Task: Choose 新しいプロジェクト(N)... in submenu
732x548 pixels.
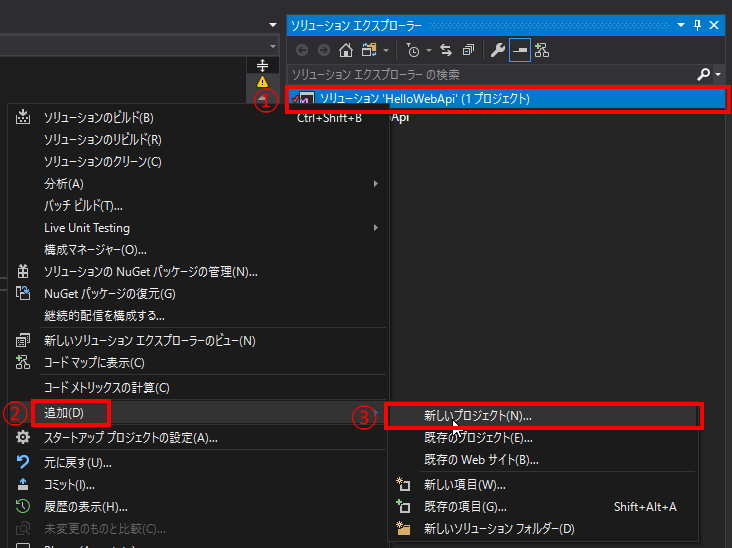Action: pos(543,416)
